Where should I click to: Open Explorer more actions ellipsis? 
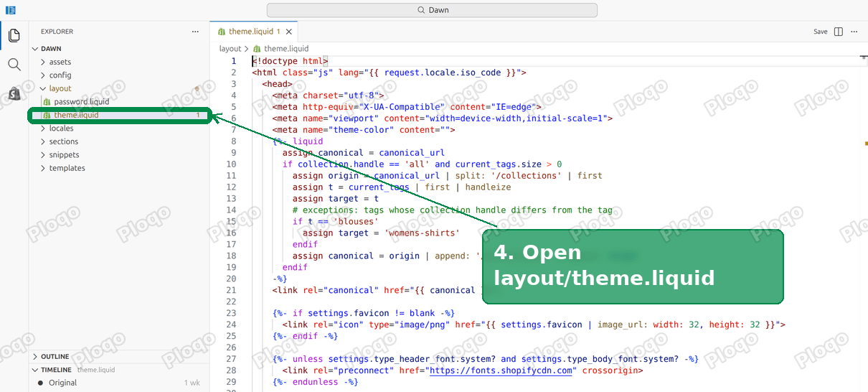click(x=195, y=32)
